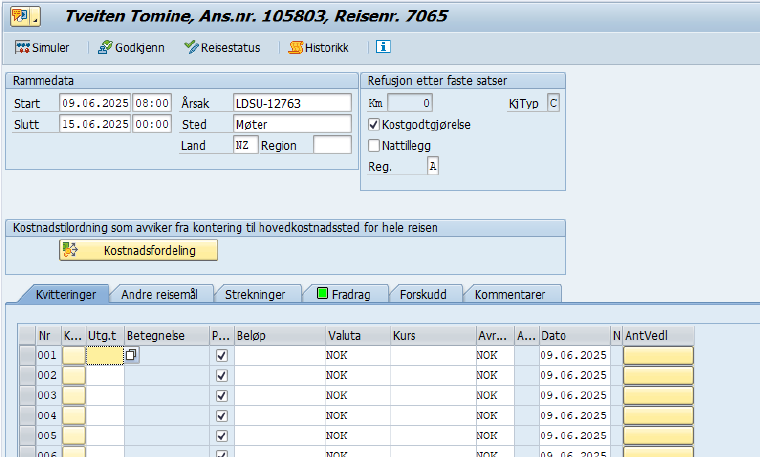Click the Land field NZ
This screenshot has height=457, width=760.
pyautogui.click(x=245, y=145)
